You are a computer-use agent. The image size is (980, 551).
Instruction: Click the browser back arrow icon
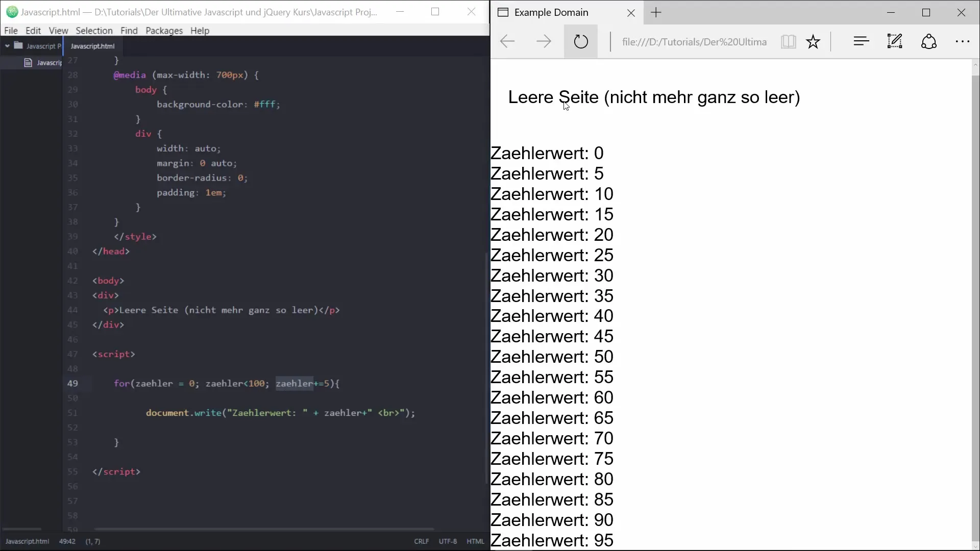(x=507, y=41)
